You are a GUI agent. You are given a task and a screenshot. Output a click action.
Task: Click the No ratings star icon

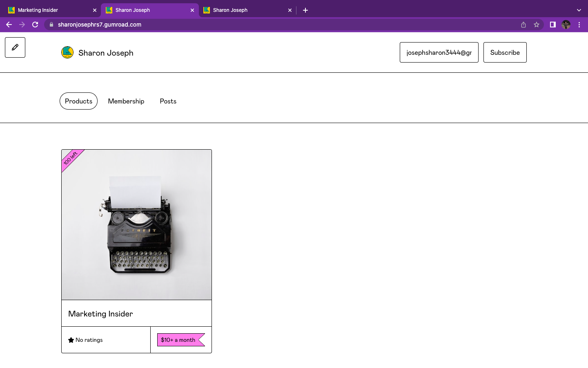[x=71, y=340]
